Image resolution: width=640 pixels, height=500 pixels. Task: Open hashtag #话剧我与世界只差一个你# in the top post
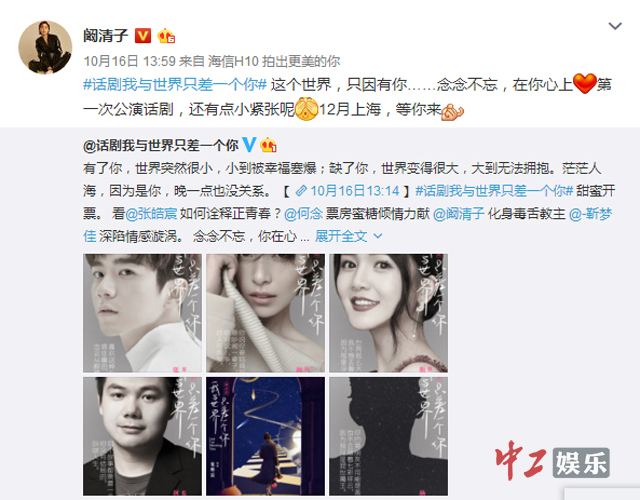[175, 85]
